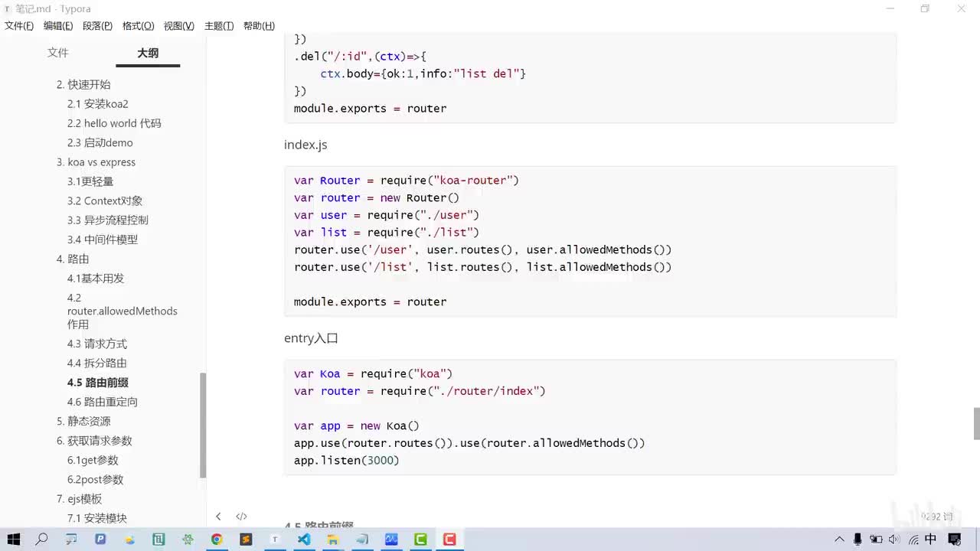Select the 大纲 outline tab
980x551 pixels.
tap(148, 53)
